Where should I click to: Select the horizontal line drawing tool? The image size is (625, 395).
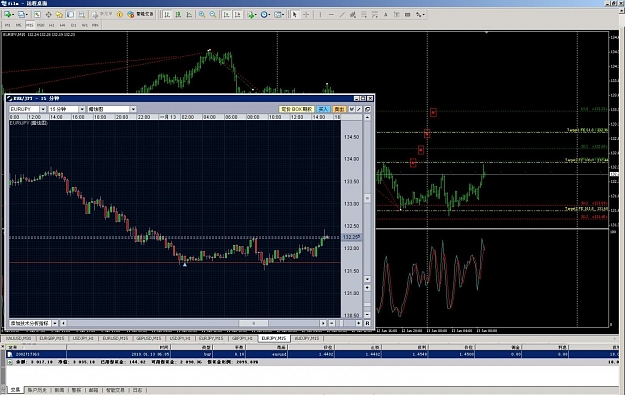(331, 14)
